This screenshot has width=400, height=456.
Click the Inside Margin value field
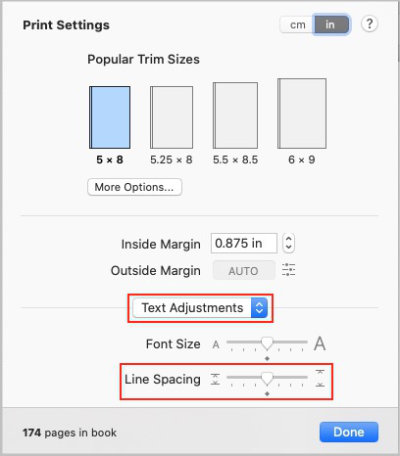coord(244,243)
